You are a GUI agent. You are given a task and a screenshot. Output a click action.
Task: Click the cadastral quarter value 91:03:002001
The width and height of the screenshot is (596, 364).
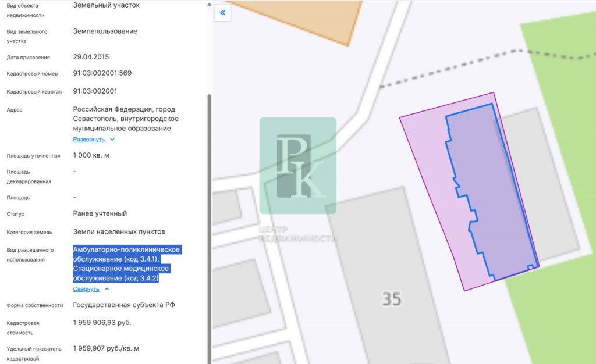tap(95, 91)
